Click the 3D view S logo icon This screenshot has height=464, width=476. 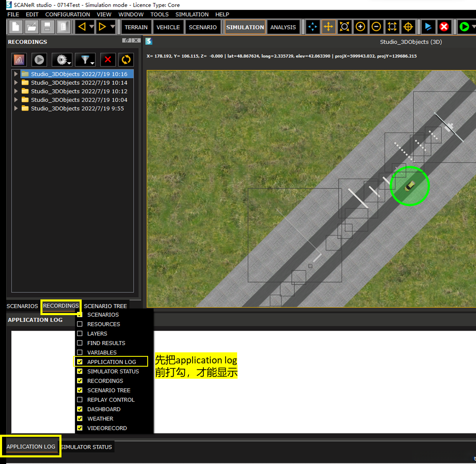[x=149, y=41]
